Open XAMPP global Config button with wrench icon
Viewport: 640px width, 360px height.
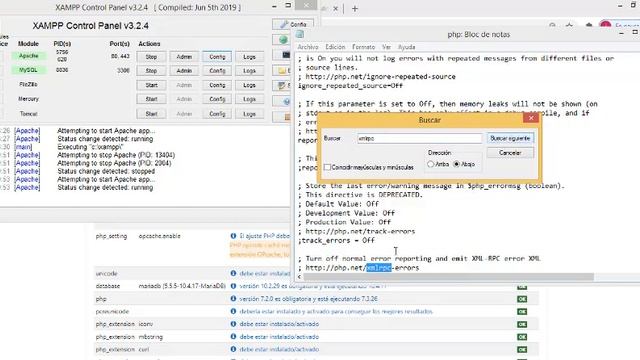tap(293, 24)
